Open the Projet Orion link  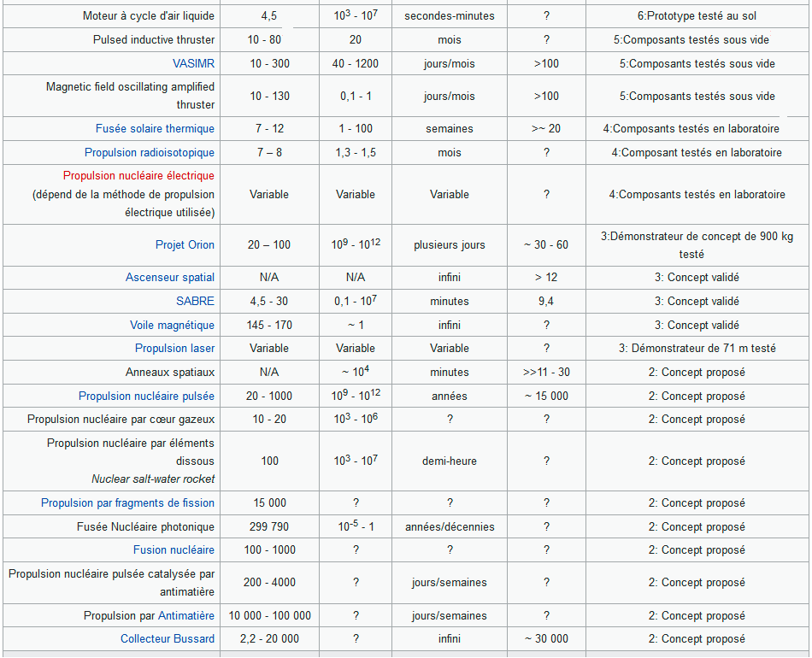pyautogui.click(x=185, y=245)
